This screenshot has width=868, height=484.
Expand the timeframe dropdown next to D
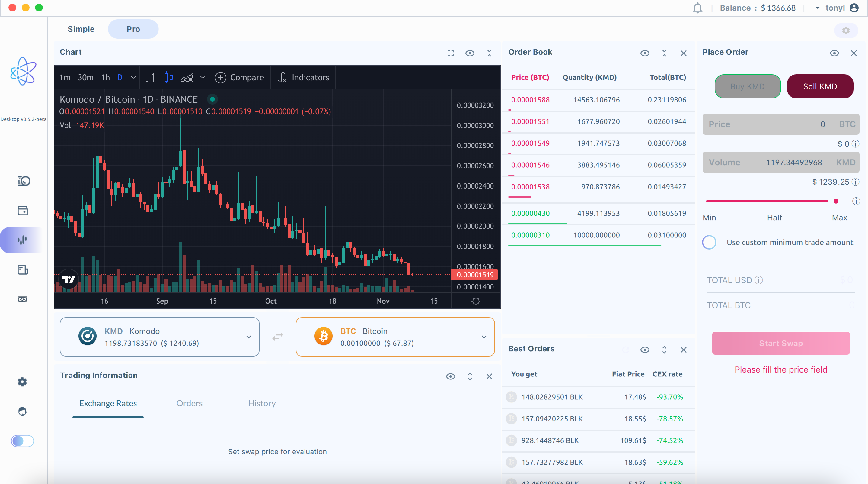point(133,77)
